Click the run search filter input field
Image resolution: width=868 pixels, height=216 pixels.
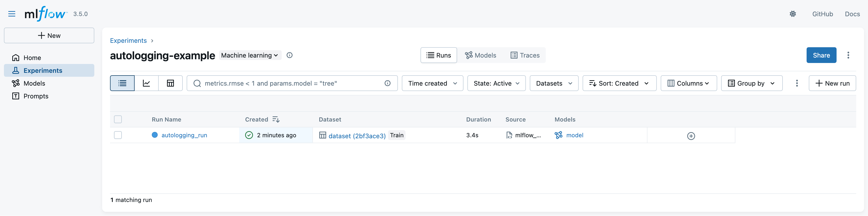click(290, 83)
